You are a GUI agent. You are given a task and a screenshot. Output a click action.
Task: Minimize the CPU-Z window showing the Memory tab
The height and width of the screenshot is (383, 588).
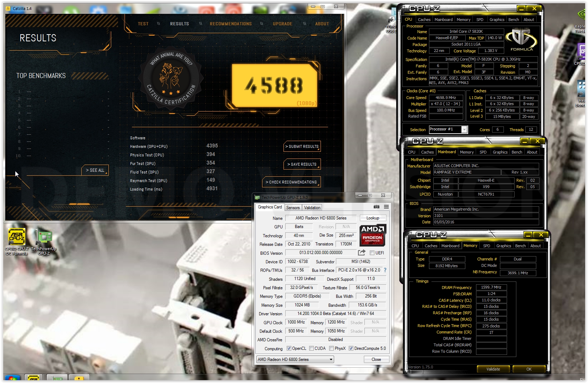coord(528,235)
